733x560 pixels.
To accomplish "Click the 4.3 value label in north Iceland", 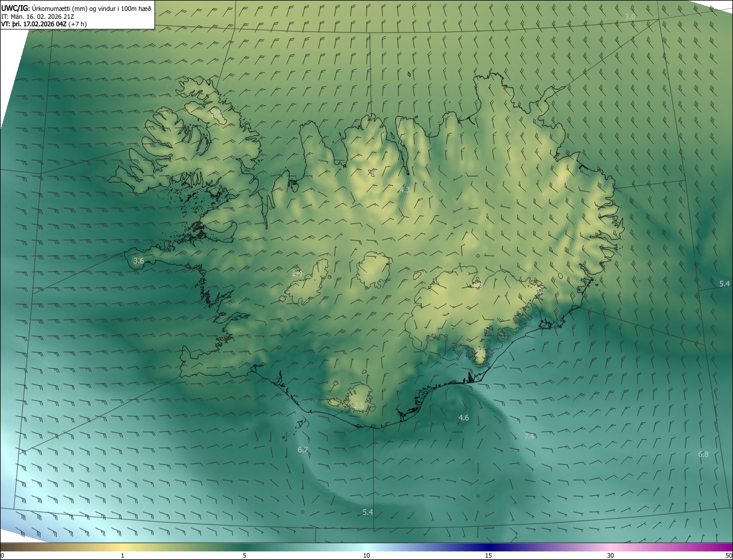I will tap(404, 190).
